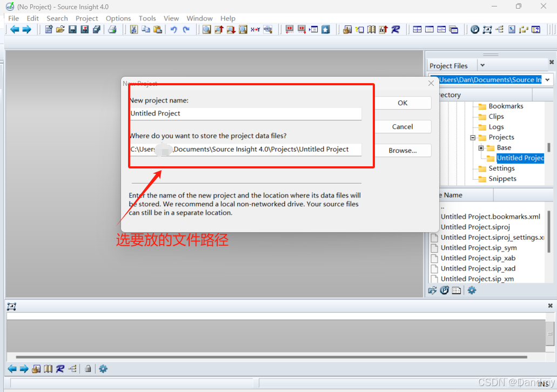Screen dimensions: 557x392
Task: Print using the printer icon
Action: tap(112, 30)
